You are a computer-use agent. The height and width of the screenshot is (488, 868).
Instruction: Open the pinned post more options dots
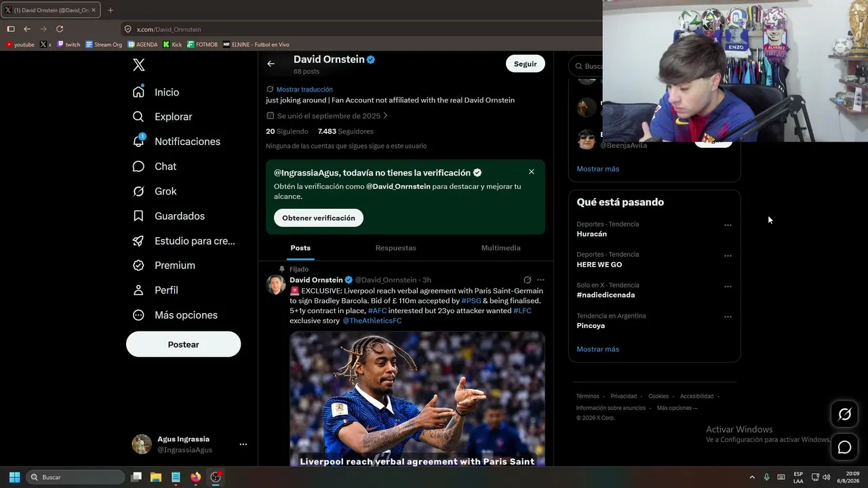click(x=540, y=280)
